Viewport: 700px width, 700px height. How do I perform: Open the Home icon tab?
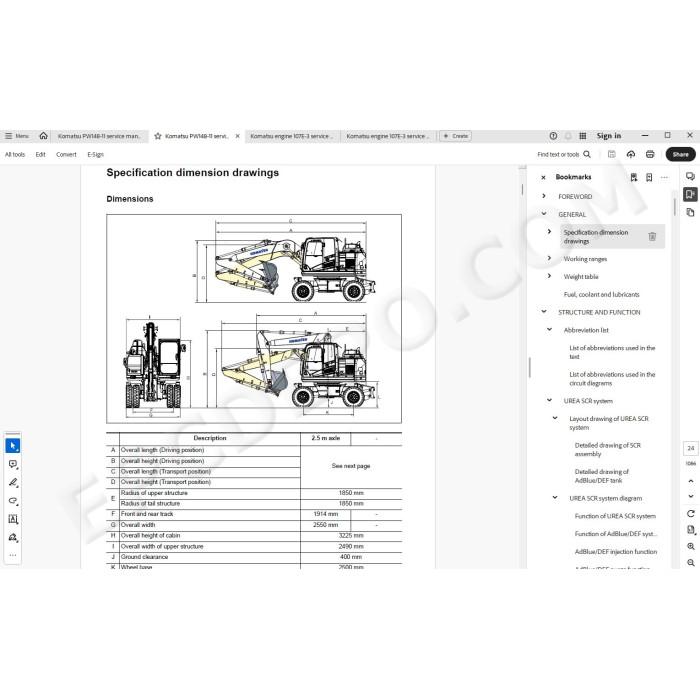click(43, 136)
